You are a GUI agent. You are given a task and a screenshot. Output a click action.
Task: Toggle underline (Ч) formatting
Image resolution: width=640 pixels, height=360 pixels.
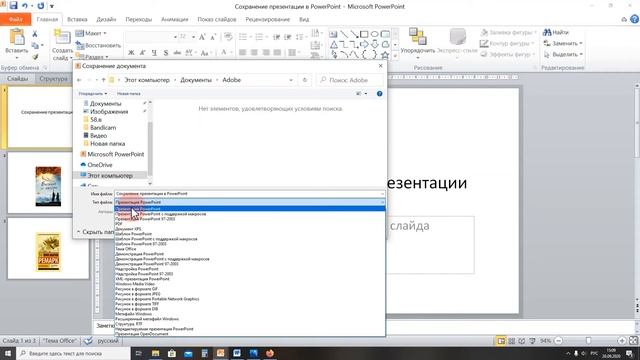point(154,53)
